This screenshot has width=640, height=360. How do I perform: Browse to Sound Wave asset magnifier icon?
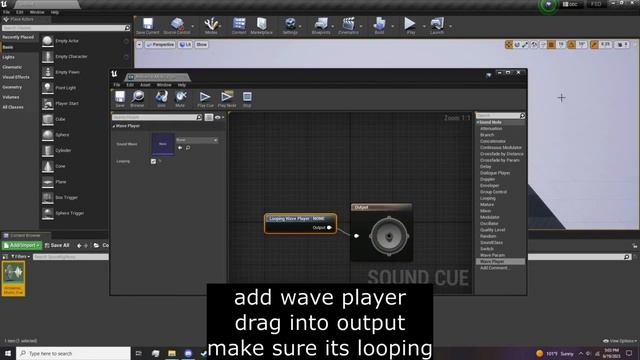tap(188, 148)
